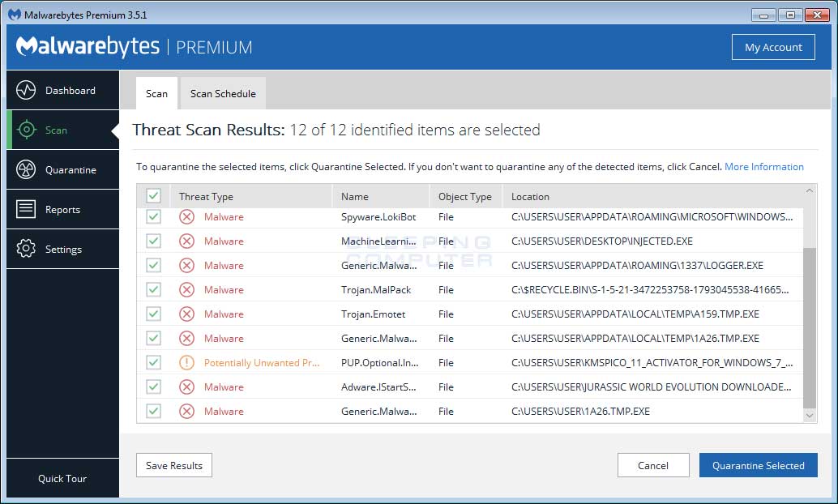The height and width of the screenshot is (504, 838).
Task: Click the orange warning icon on the PUP row
Action: [186, 362]
